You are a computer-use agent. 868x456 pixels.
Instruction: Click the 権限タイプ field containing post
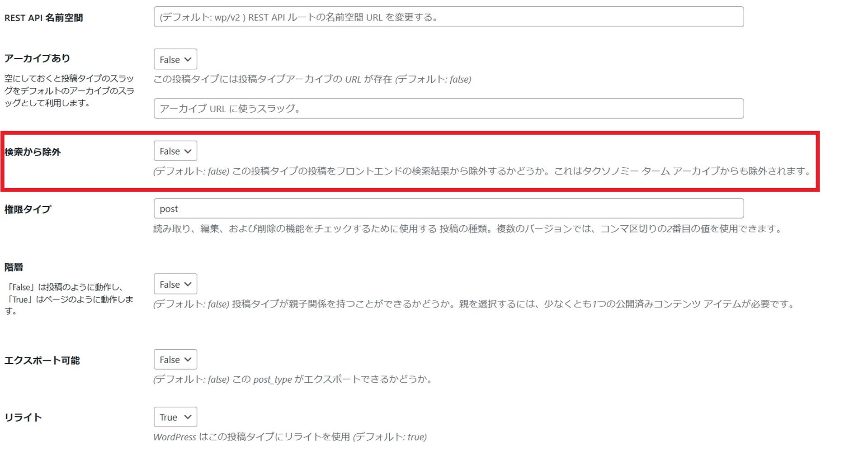(x=448, y=209)
